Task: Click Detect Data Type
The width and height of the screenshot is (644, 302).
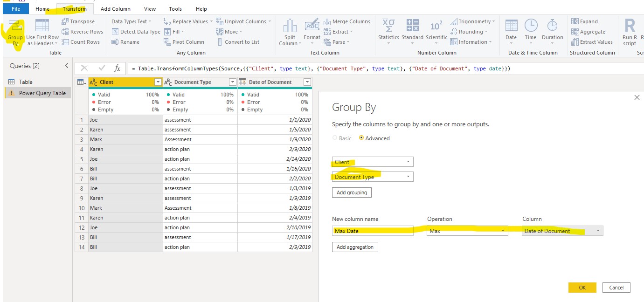Action: tap(136, 32)
